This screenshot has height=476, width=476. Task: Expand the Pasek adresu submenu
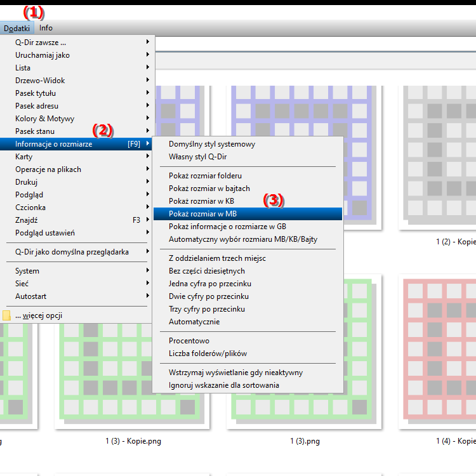pyautogui.click(x=77, y=106)
